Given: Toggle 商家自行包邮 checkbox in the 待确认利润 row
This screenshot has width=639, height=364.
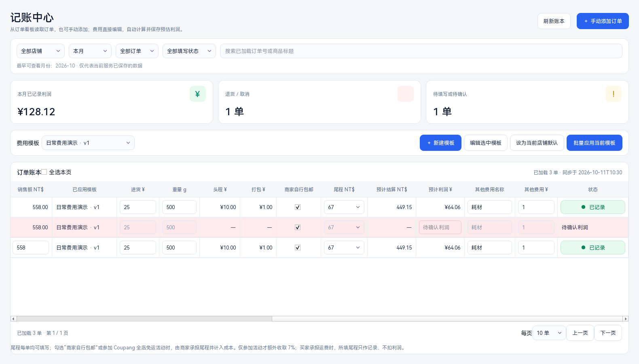Looking at the screenshot, I should point(298,227).
